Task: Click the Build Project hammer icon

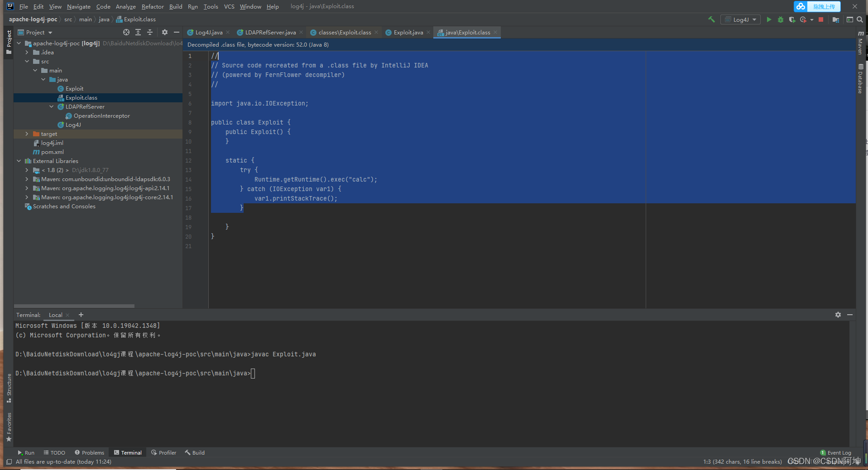Action: coord(711,19)
